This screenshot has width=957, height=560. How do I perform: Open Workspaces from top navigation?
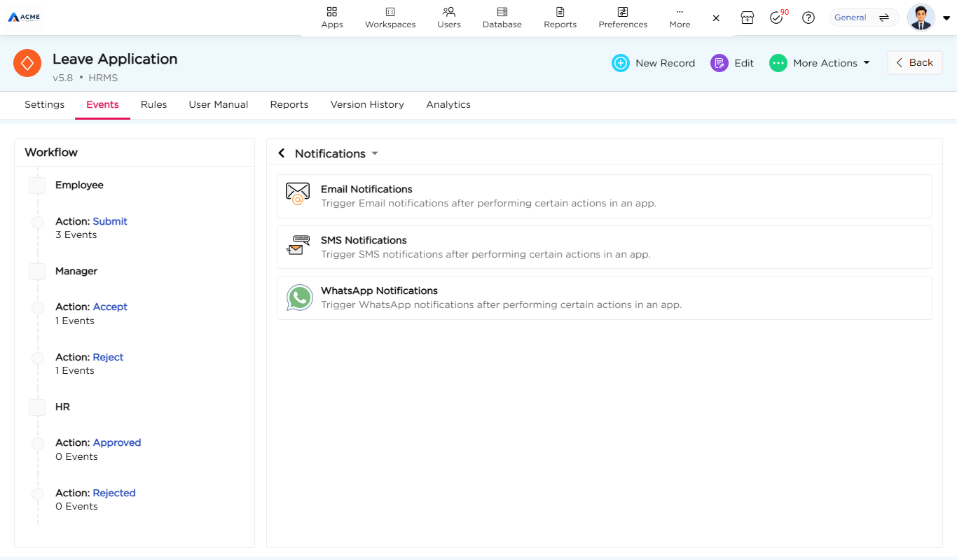(390, 17)
